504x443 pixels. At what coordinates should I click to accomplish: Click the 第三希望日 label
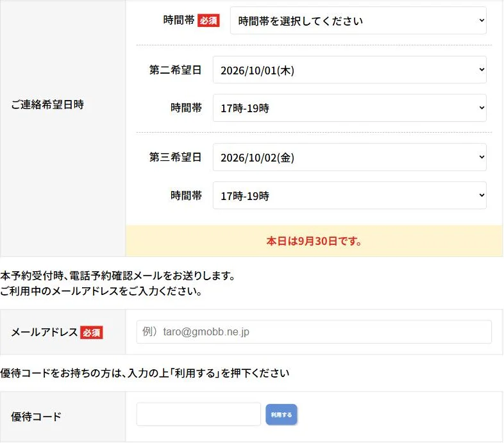175,157
